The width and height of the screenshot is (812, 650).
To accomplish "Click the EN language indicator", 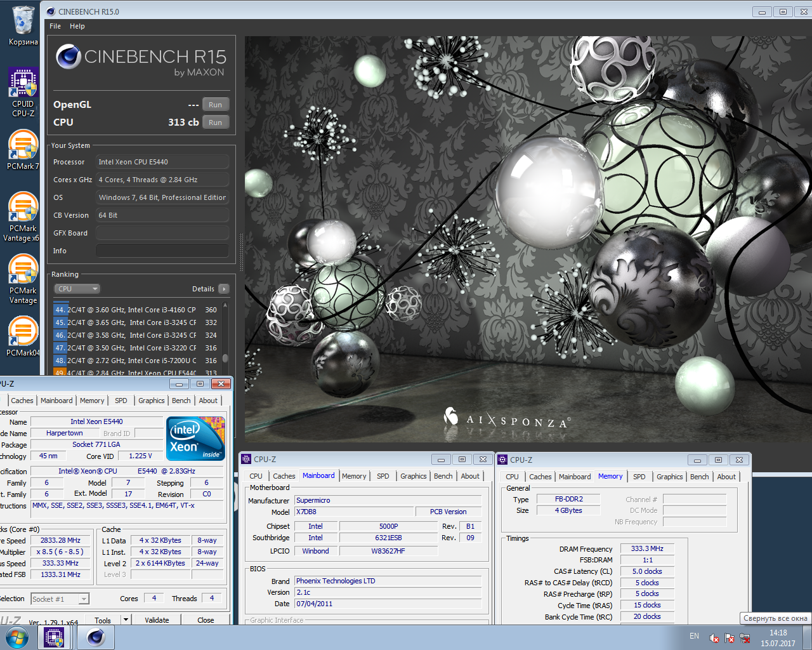I will click(x=694, y=636).
